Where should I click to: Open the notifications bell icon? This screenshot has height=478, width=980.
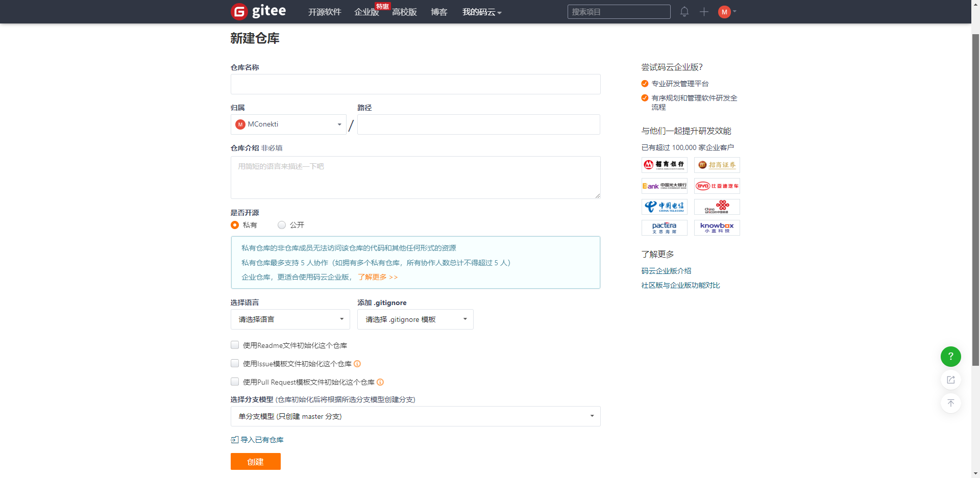tap(684, 12)
